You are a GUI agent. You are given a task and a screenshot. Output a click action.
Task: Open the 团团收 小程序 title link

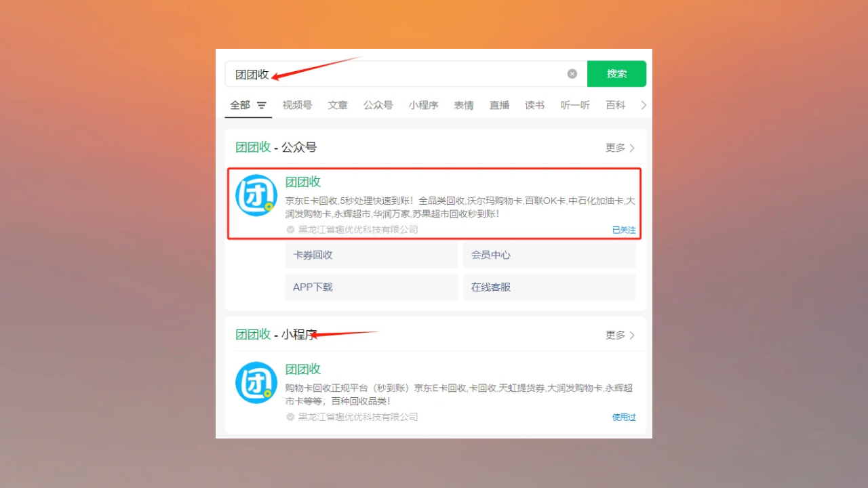point(303,369)
